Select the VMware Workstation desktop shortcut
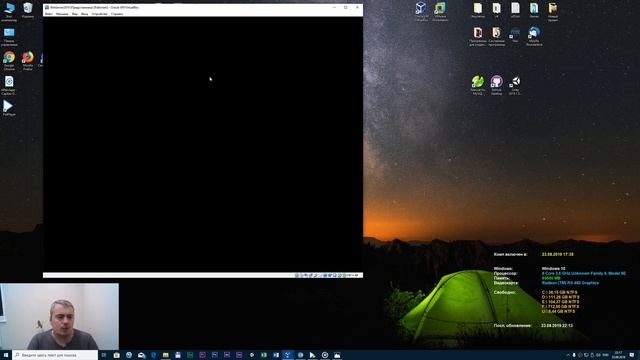 click(440, 12)
